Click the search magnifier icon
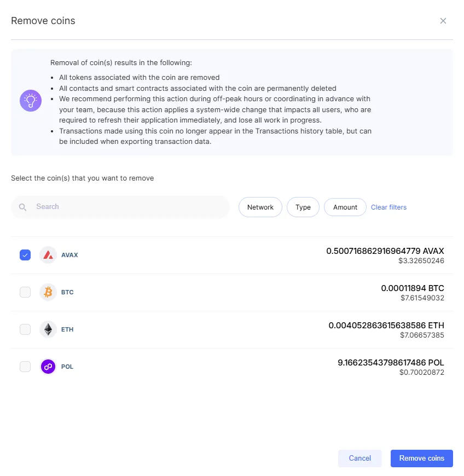This screenshot has height=476, width=464. click(22, 207)
